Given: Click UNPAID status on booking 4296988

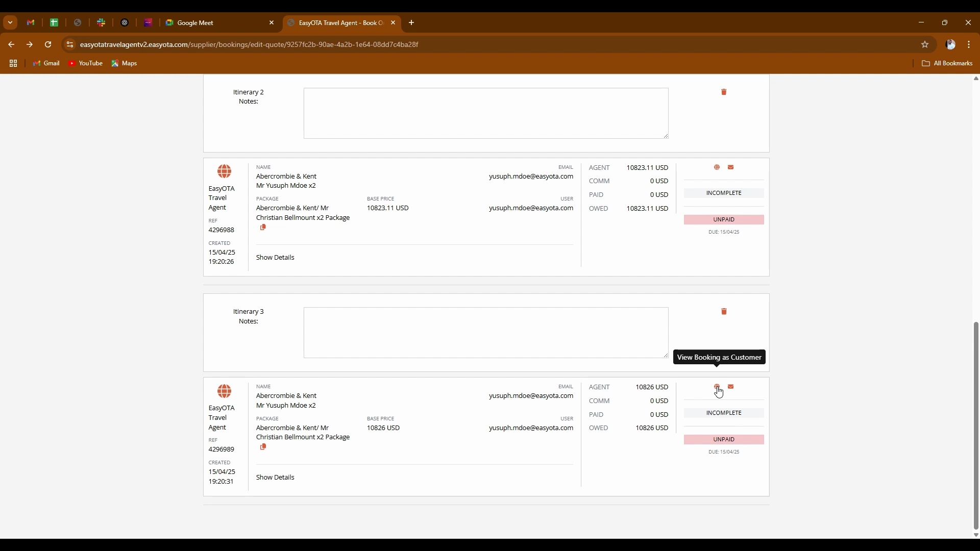Looking at the screenshot, I should coord(724,219).
